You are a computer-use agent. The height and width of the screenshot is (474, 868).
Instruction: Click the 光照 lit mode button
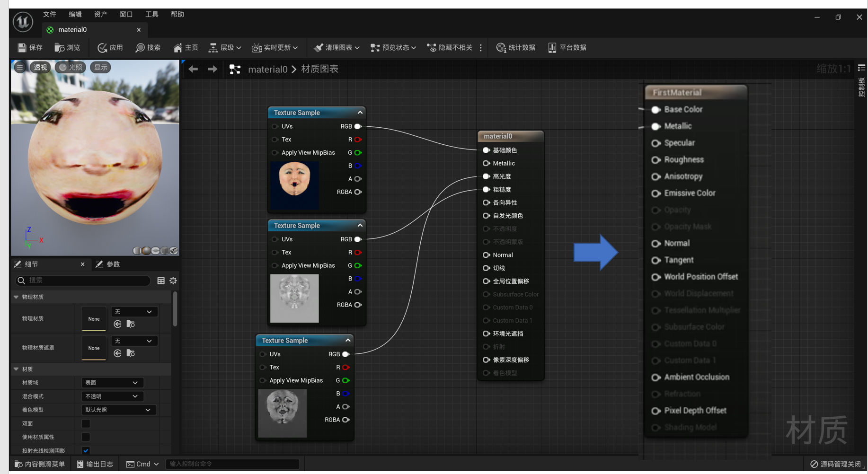click(71, 67)
